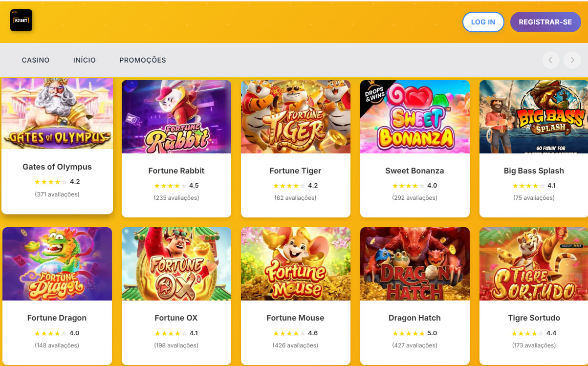Open the INÍCIO menu item
Viewport: 588px width, 366px height.
pyautogui.click(x=85, y=60)
